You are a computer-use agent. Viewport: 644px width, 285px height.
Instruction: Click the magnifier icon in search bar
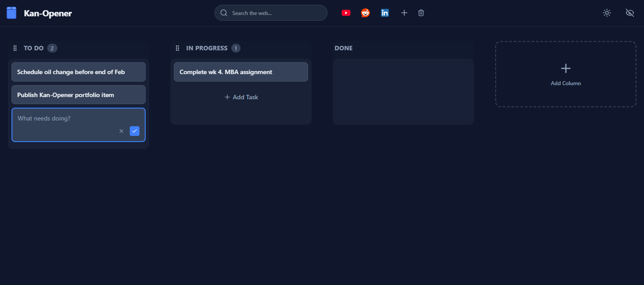pyautogui.click(x=224, y=13)
